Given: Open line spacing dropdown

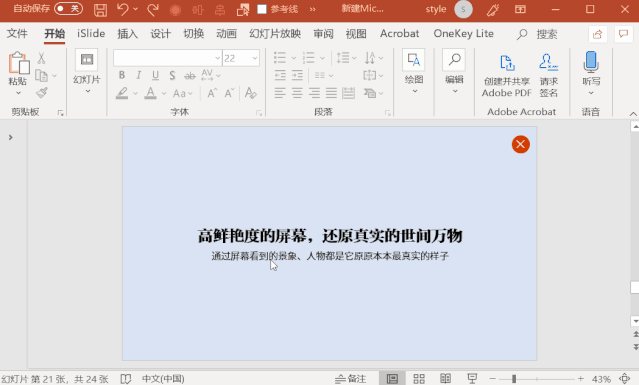Looking at the screenshot, I should 346,58.
